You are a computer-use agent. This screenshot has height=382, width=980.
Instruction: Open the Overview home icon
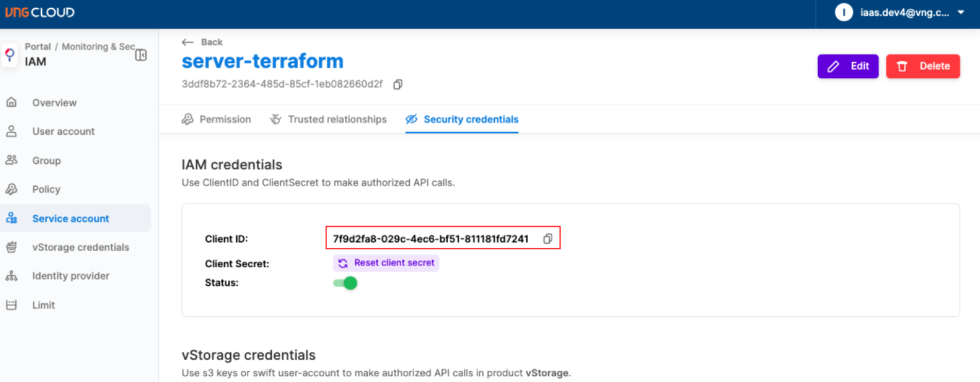(11, 102)
